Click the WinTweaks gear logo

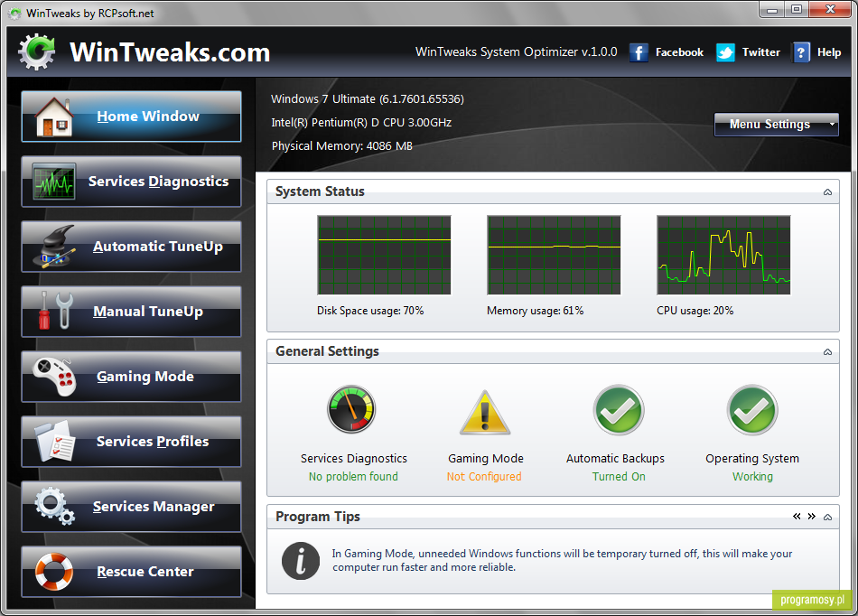(37, 52)
